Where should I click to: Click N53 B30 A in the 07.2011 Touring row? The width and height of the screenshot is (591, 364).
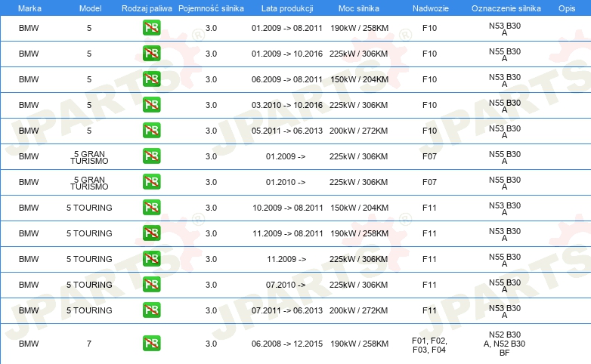(505, 311)
